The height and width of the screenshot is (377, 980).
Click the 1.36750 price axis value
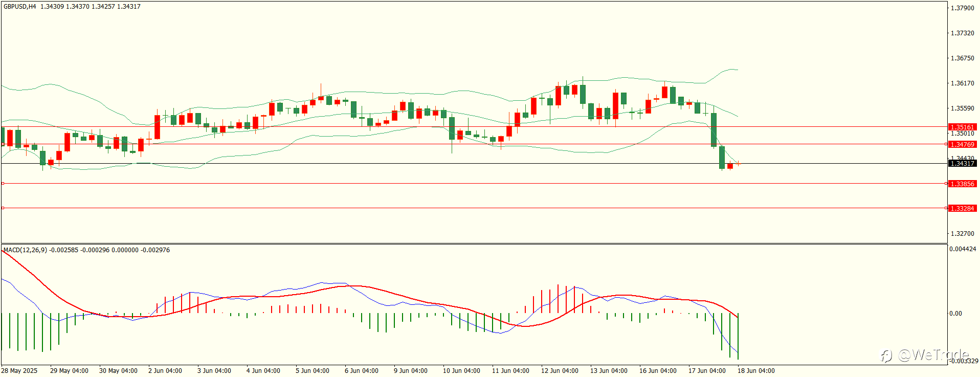[x=962, y=58]
